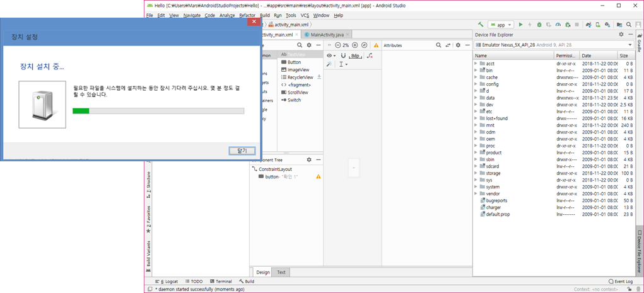Click the Infer Constraints magic wand
Image resolution: width=644 pixels, height=293 pixels.
[x=329, y=64]
